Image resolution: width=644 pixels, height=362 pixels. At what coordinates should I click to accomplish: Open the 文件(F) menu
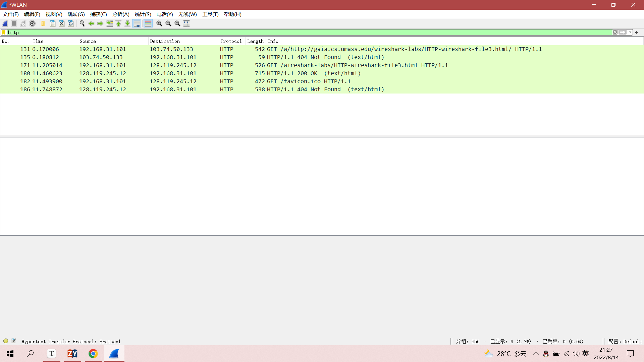11,14
